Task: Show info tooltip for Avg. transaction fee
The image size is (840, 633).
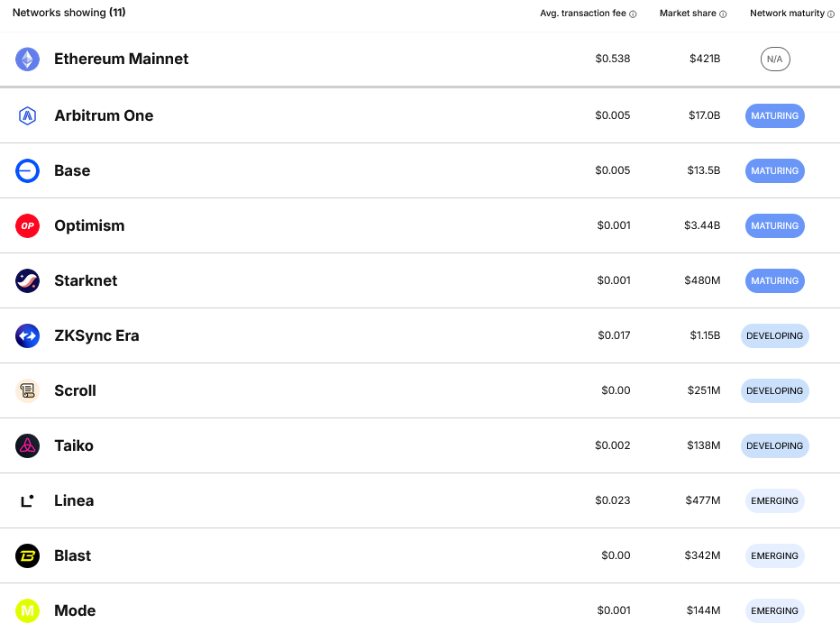Action: (633, 14)
